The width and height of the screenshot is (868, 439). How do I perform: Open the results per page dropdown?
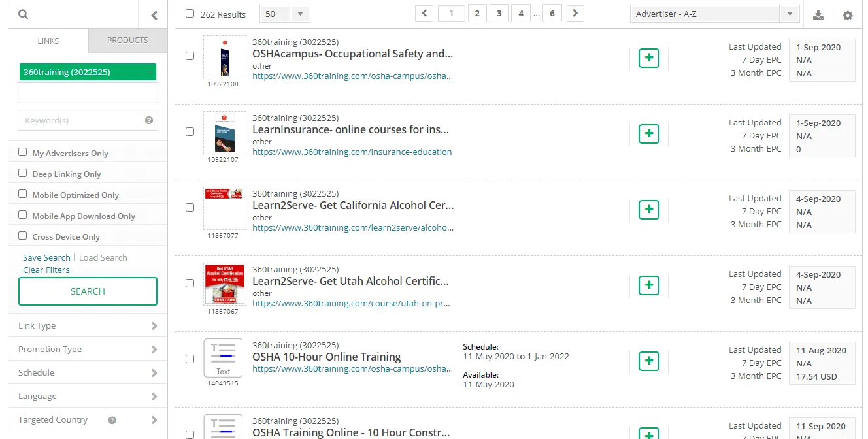point(285,14)
